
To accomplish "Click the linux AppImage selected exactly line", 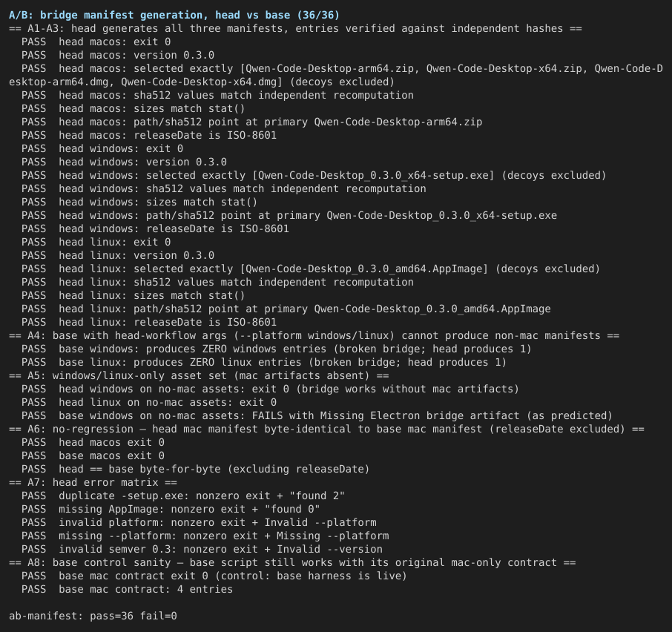I will coord(311,269).
